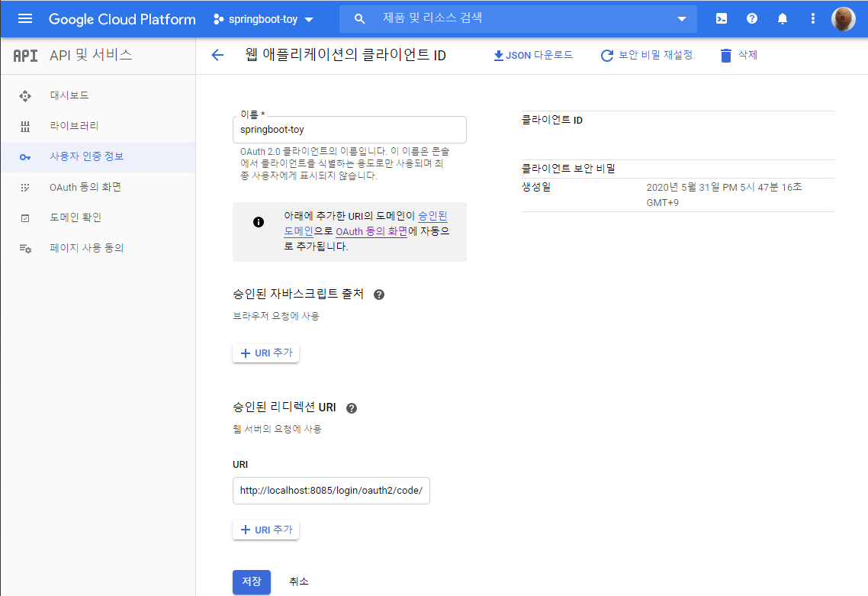Screen dimensions: 868x596
Task: Click the library icon in sidebar
Action: 25,127
